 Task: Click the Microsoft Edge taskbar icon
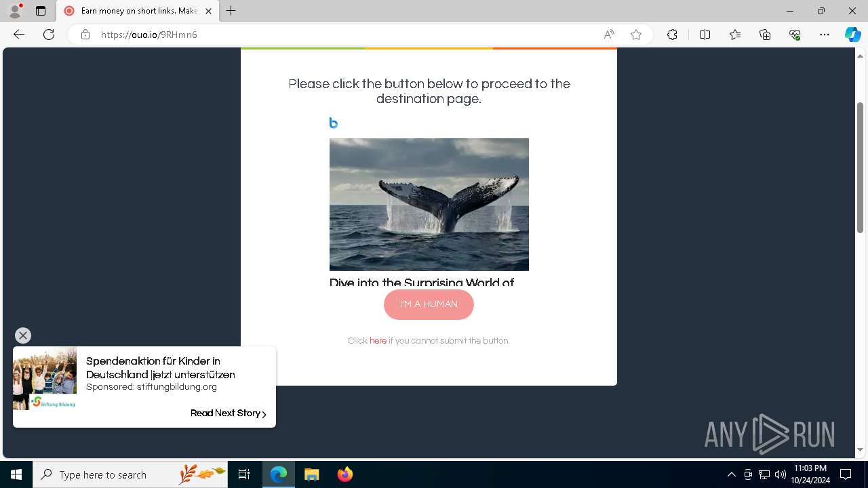pos(279,474)
